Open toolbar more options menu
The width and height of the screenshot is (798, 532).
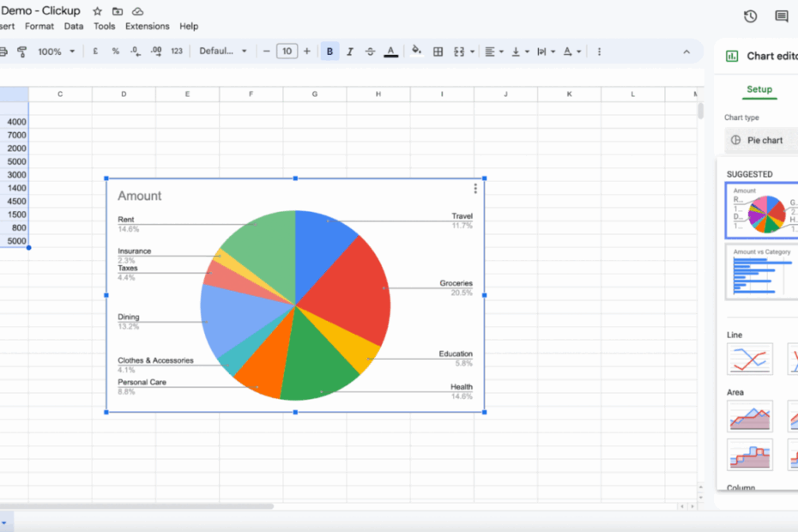pos(599,51)
